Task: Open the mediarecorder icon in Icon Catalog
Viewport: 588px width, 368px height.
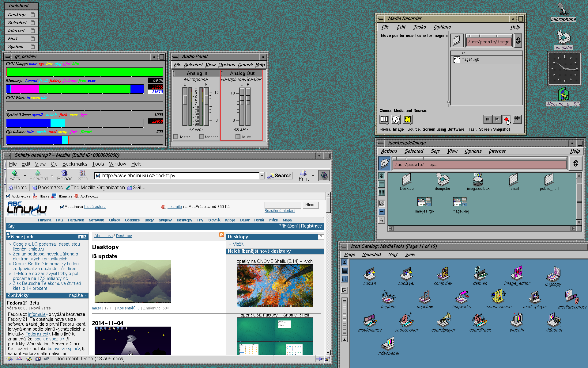Action: pyautogui.click(x=571, y=297)
